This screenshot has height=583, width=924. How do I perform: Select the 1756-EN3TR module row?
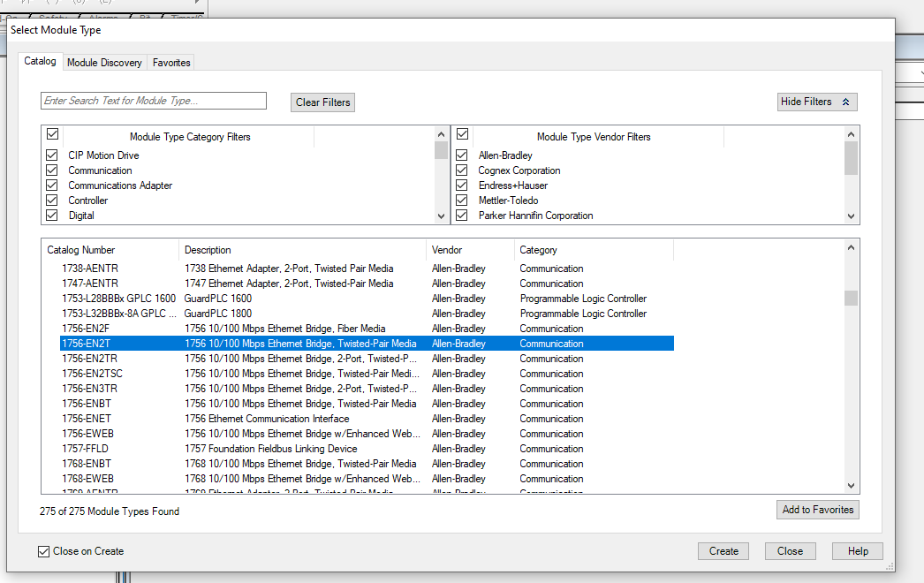tap(367, 389)
